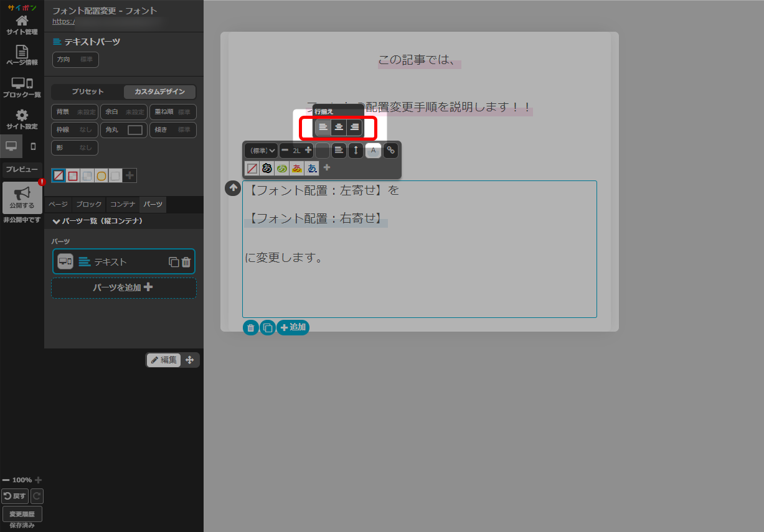Viewport: 764px width, 532px height.
Task: Choose center alignment in 行揃え popup
Action: point(339,128)
